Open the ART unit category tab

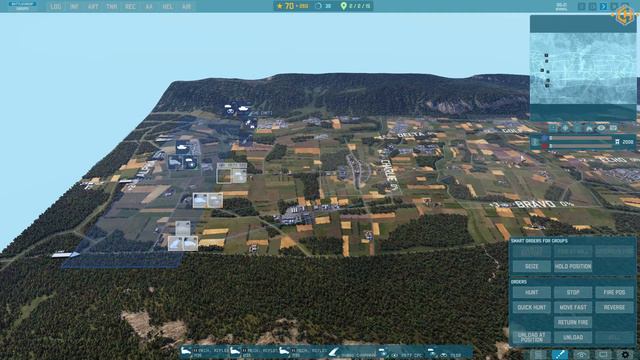tap(93, 7)
